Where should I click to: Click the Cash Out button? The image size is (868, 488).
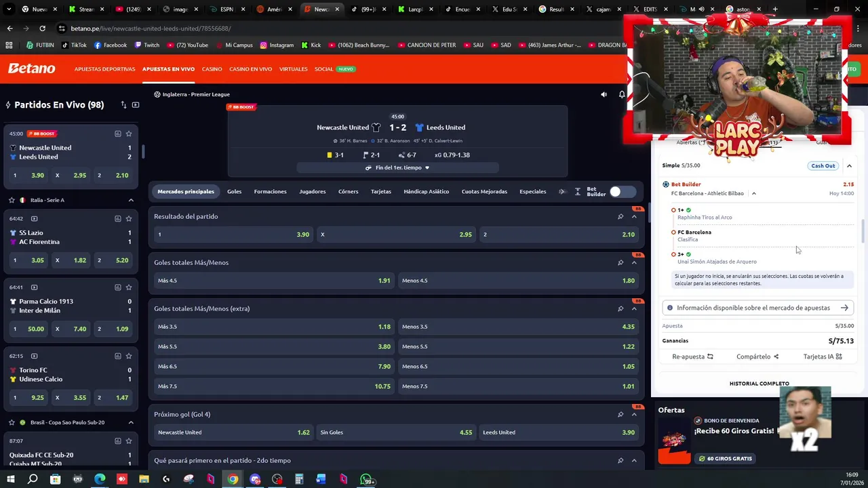pos(823,165)
